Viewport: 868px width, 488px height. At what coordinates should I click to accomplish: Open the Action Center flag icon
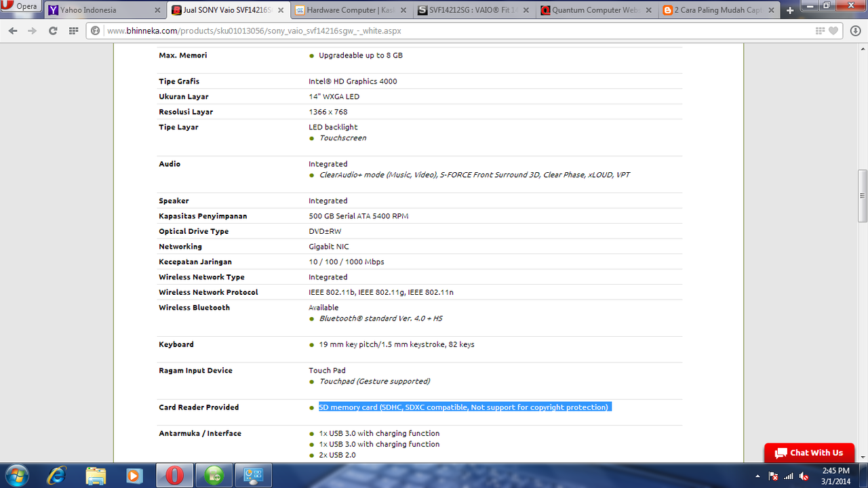[x=773, y=476]
